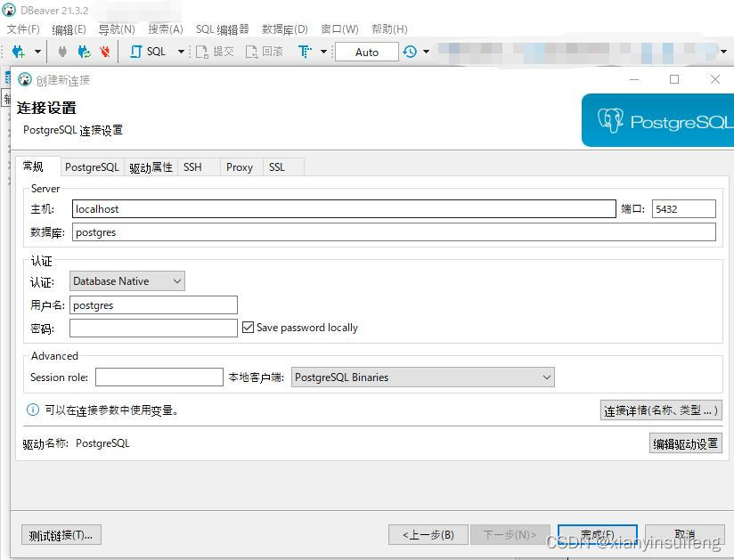Open the 导航(N) menu
Image resolution: width=734 pixels, height=560 pixels.
pos(117,29)
